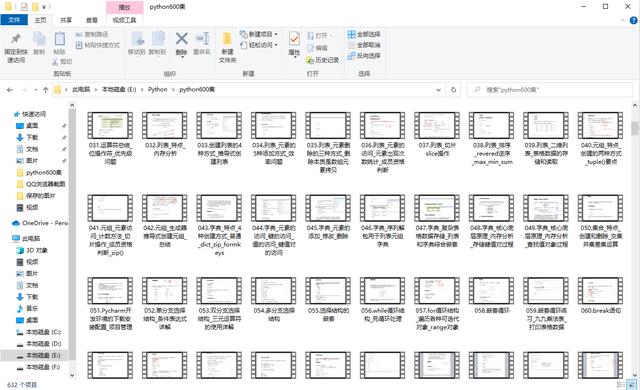This screenshot has width=640, height=390.
Task: Select 此电脑 (This PC) in sidebar
Action: point(26,239)
